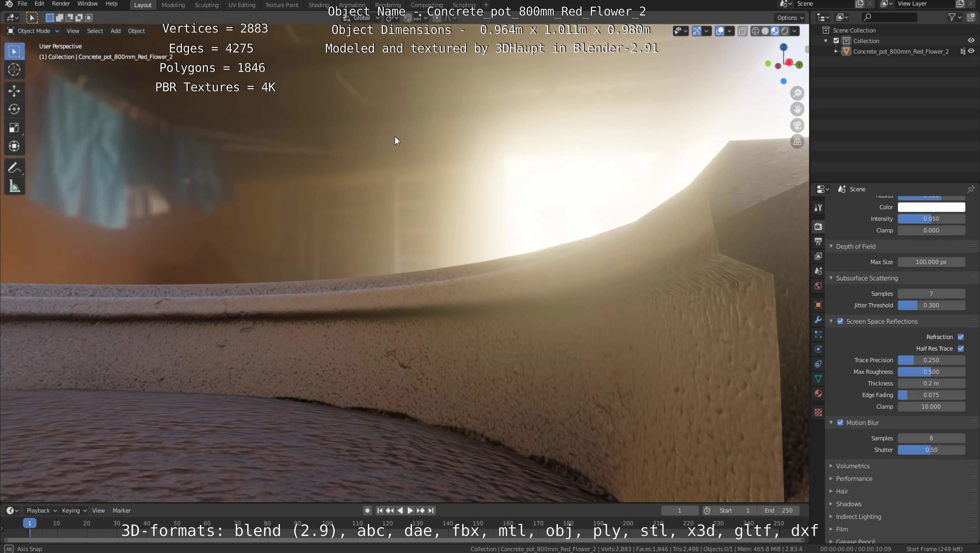The height and width of the screenshot is (553, 980).
Task: Open the Material properties tab
Action: 818,394
